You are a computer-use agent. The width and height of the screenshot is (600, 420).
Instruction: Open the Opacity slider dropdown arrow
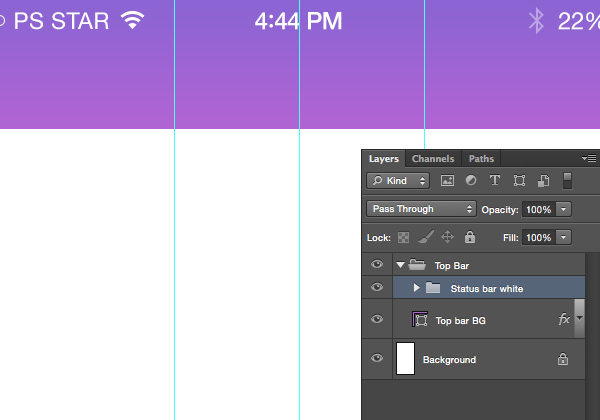pos(563,209)
